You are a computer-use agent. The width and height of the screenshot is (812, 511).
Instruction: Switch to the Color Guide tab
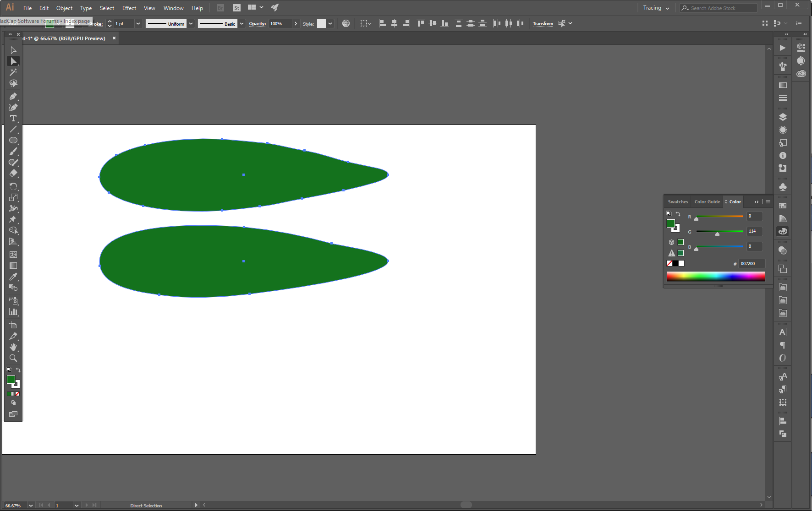707,201
